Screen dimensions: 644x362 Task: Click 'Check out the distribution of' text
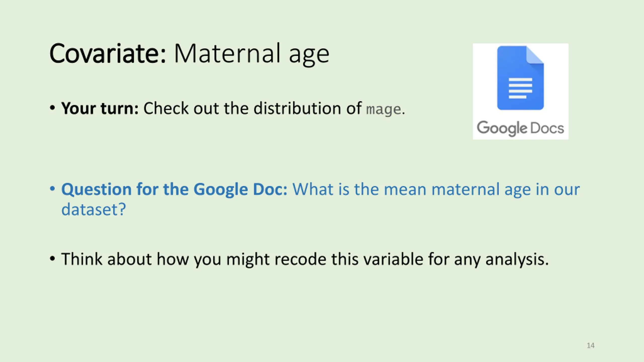pos(253,108)
